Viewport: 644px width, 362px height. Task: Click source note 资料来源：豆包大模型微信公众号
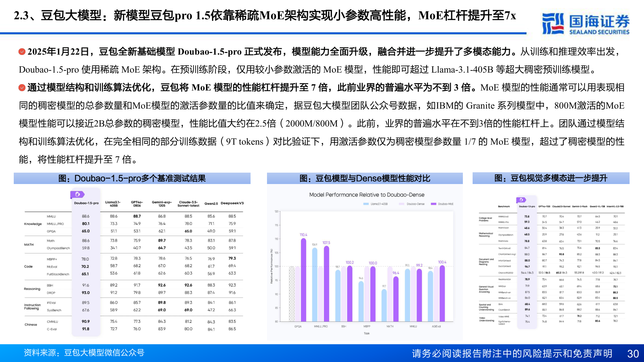[x=84, y=353]
